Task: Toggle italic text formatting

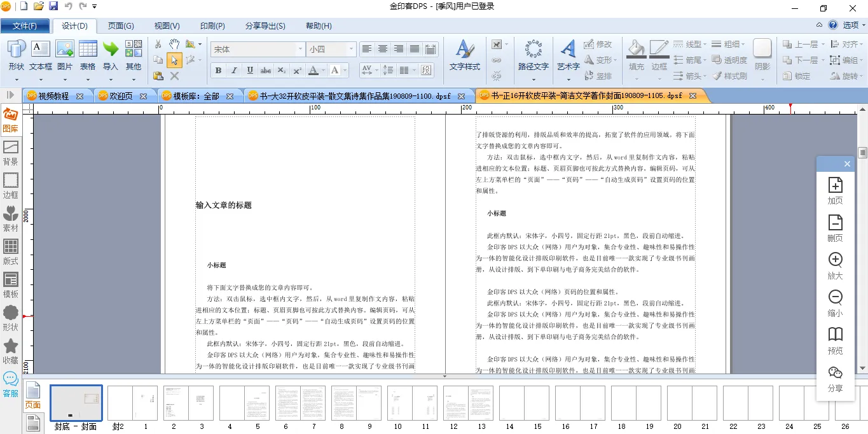Action: click(234, 70)
